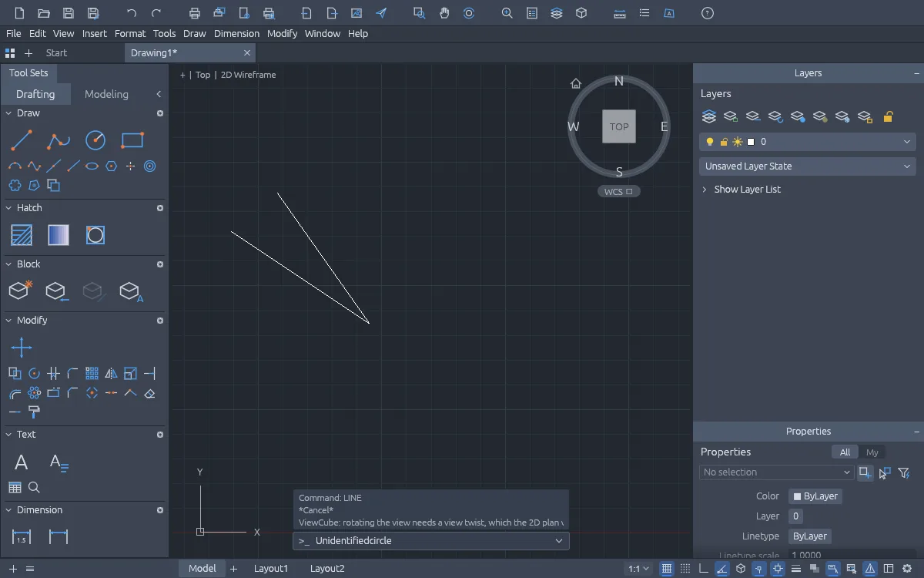This screenshot has width=924, height=578.
Task: Open the Modify menu
Action: [x=282, y=33]
